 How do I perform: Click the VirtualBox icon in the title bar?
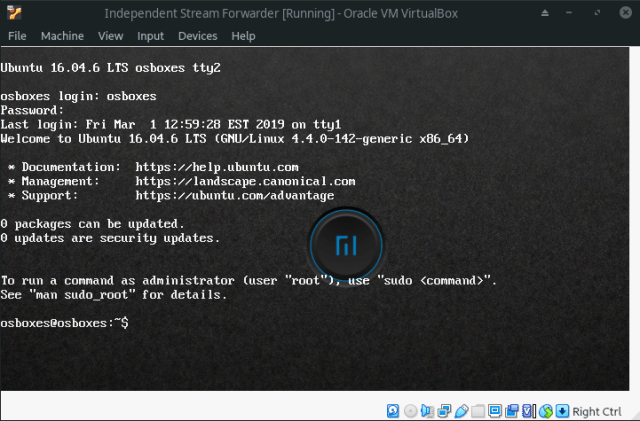point(14,13)
